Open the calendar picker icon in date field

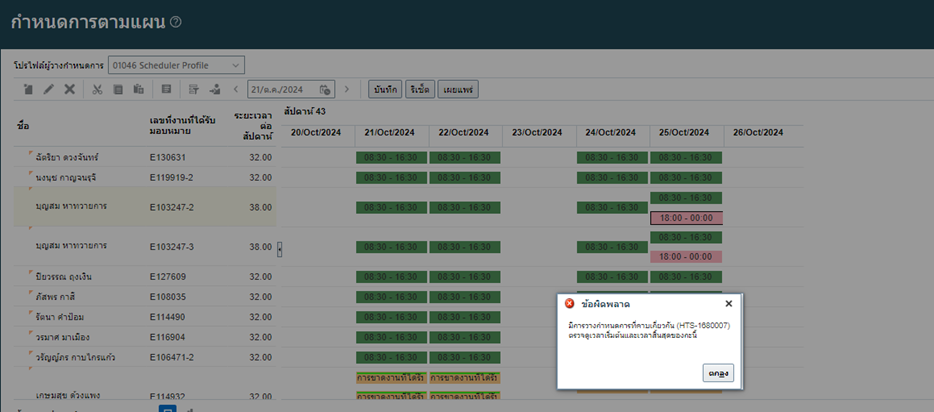click(x=325, y=90)
